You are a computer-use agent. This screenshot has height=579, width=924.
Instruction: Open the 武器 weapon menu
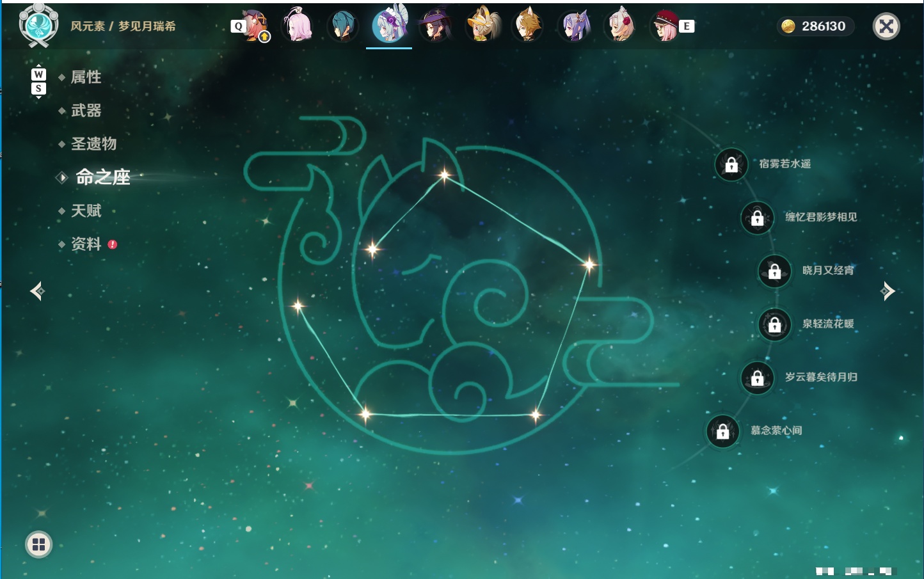pyautogui.click(x=86, y=111)
